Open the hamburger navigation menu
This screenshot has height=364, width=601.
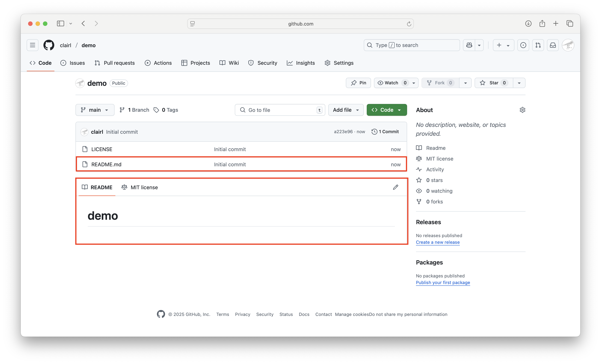coord(32,45)
